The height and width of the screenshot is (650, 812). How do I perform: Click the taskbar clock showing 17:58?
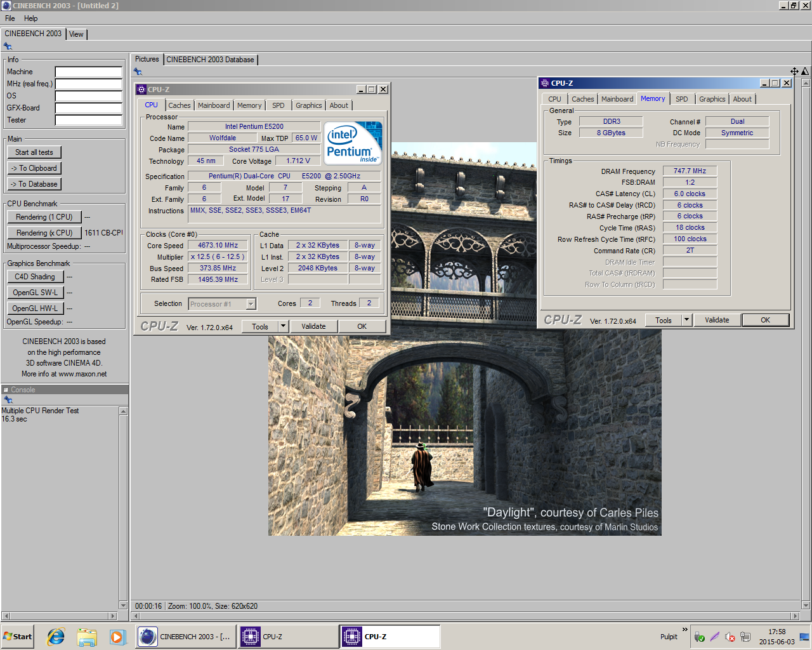(x=776, y=632)
